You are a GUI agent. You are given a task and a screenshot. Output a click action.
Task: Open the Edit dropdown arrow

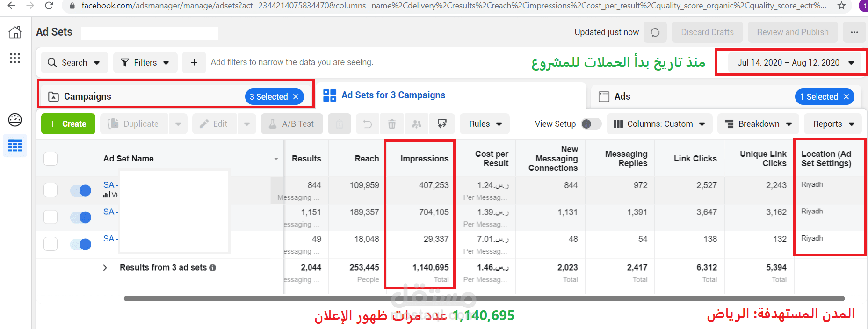[247, 124]
